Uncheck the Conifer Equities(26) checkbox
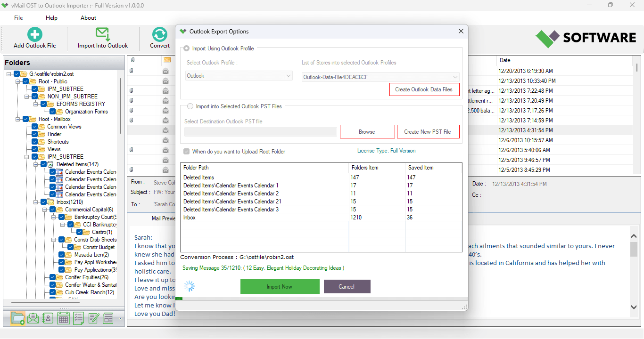The image size is (644, 339). [x=53, y=277]
